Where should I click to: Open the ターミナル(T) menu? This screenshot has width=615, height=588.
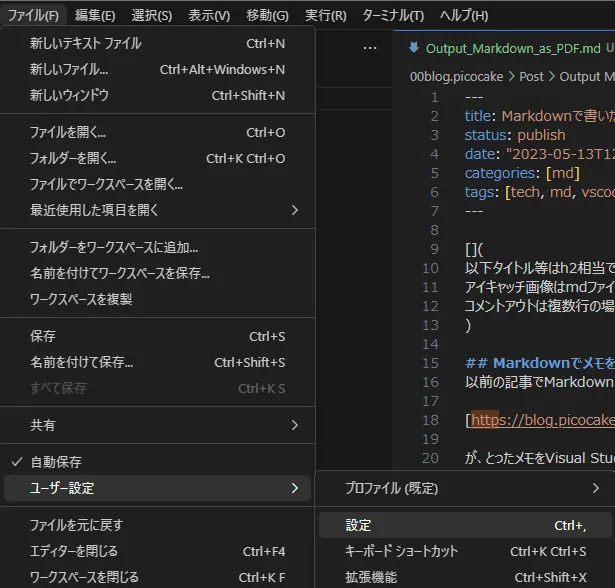pos(391,15)
